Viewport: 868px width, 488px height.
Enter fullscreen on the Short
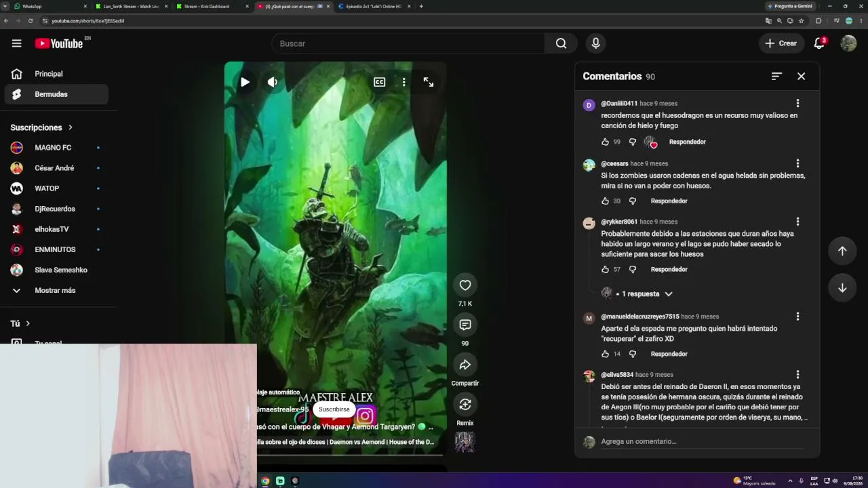point(429,82)
